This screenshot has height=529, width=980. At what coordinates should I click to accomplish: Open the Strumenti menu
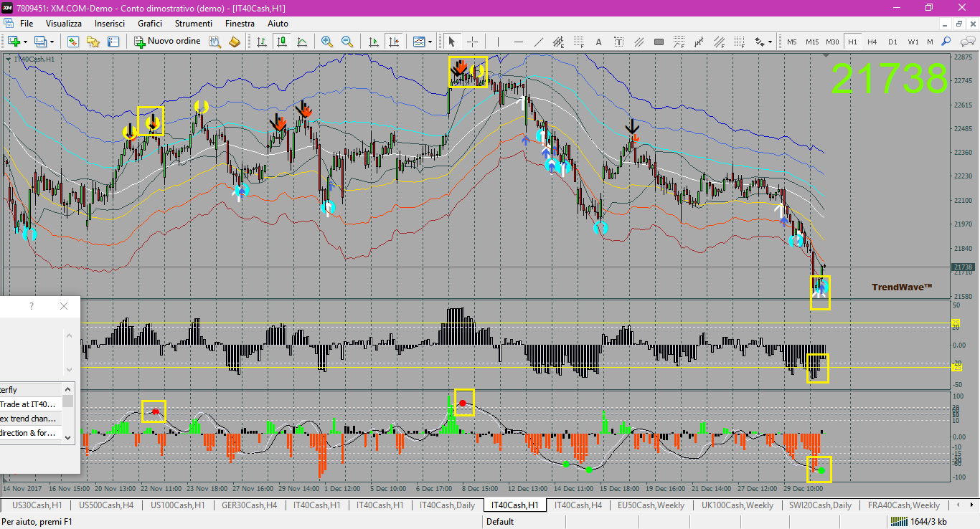click(194, 24)
